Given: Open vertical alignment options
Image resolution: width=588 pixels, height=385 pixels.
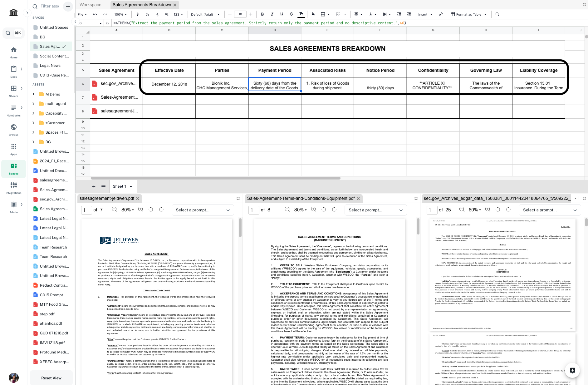Looking at the screenshot, I should [x=373, y=14].
